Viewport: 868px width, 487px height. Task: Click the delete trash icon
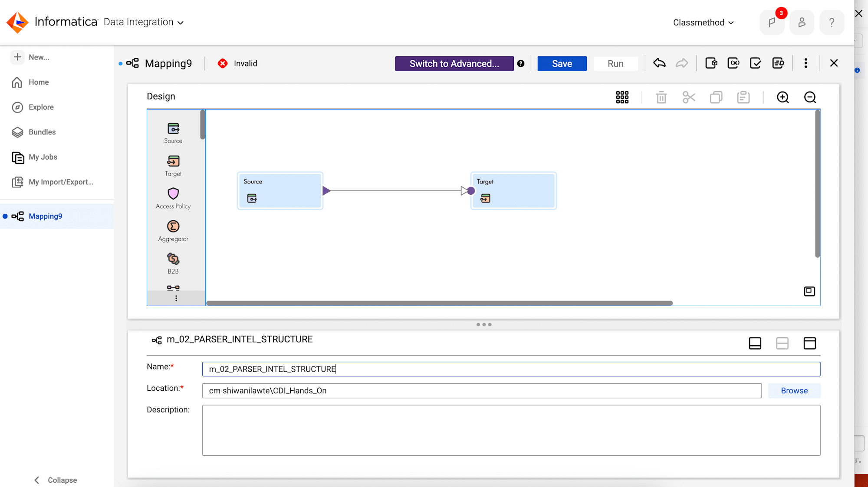[x=661, y=97]
